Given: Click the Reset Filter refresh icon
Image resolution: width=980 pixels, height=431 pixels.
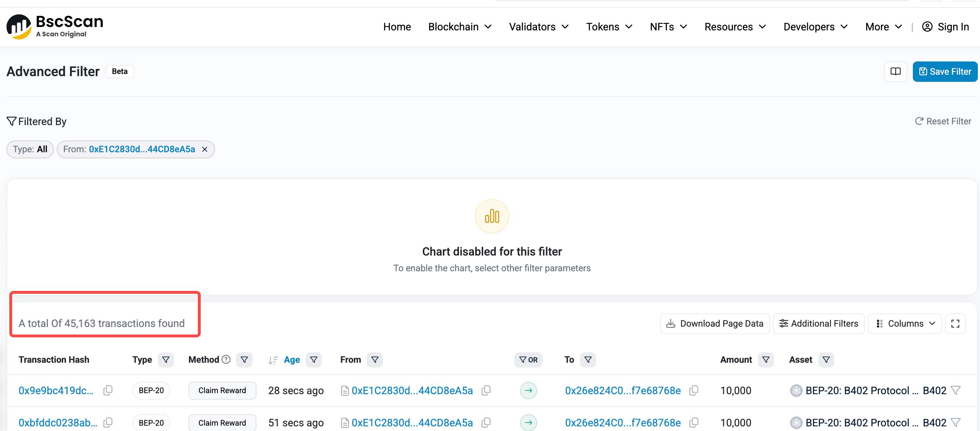Looking at the screenshot, I should pos(920,121).
